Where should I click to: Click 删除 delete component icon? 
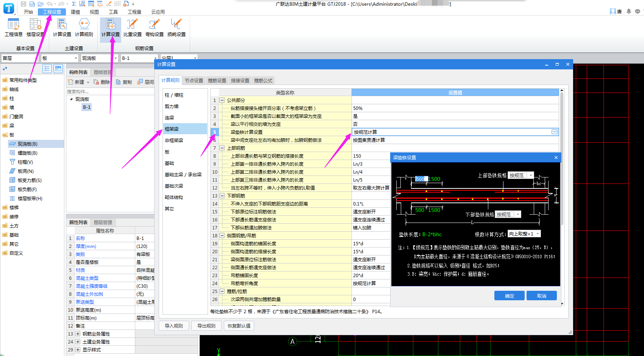102,82
